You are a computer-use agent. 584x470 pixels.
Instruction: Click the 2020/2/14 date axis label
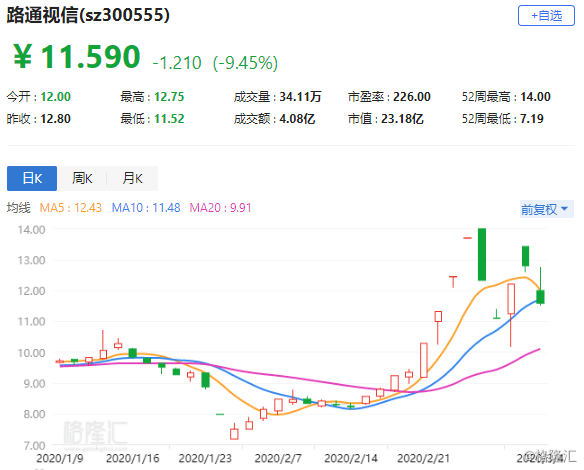(350, 458)
